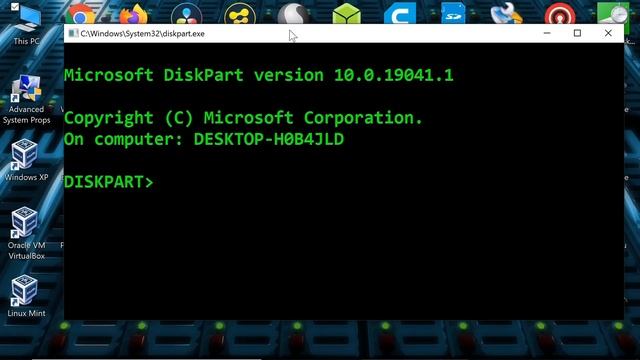Open the Linux Mint VirtualBox shortcut
Viewport: 640px width, 360px height.
(x=26, y=296)
